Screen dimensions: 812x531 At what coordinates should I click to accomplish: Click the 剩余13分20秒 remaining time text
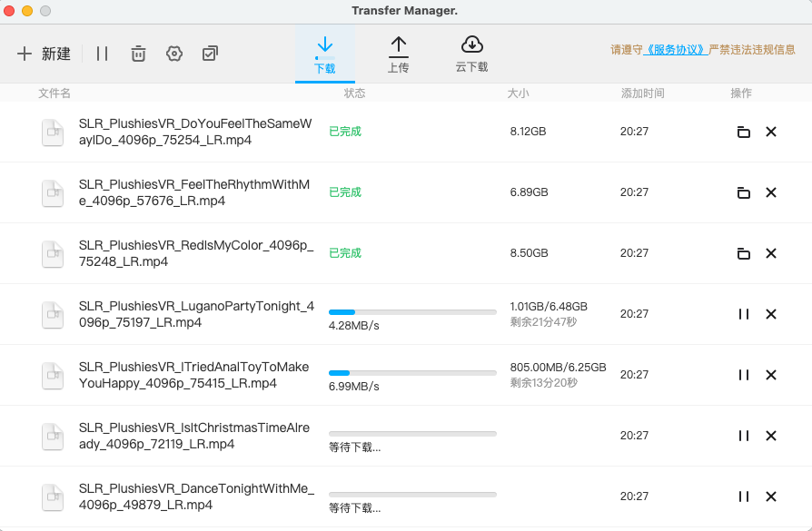click(x=543, y=383)
